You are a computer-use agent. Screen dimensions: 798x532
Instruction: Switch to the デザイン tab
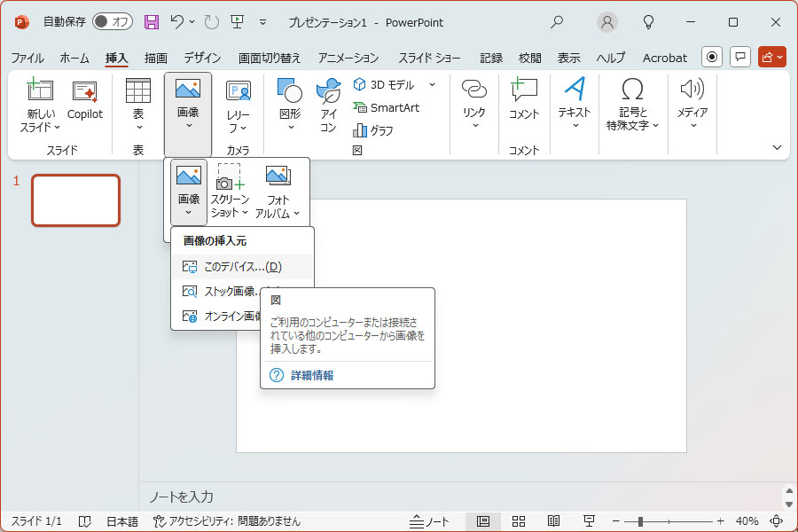(202, 58)
